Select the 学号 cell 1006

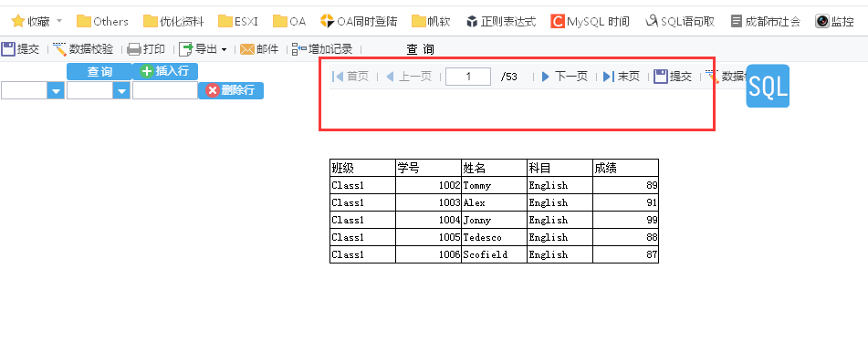point(428,254)
